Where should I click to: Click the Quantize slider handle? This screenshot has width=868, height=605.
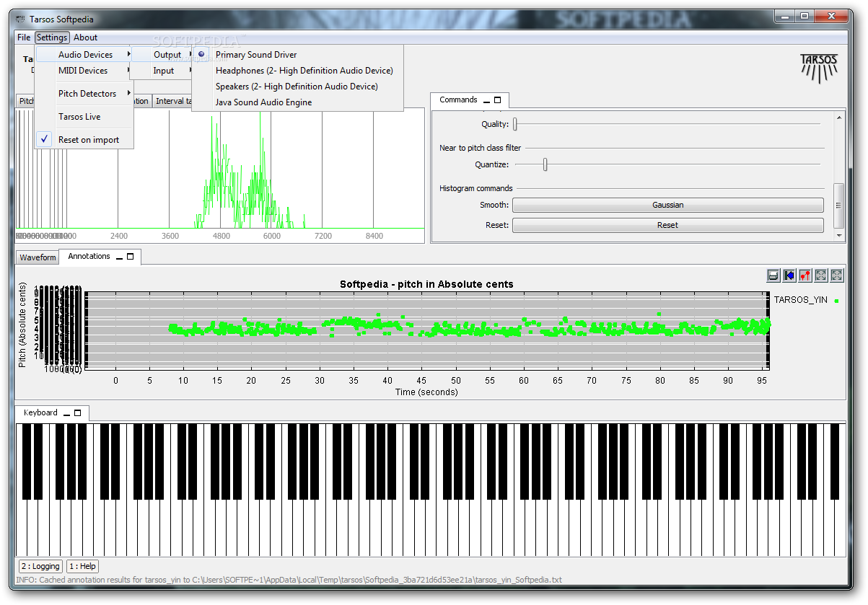pyautogui.click(x=545, y=164)
